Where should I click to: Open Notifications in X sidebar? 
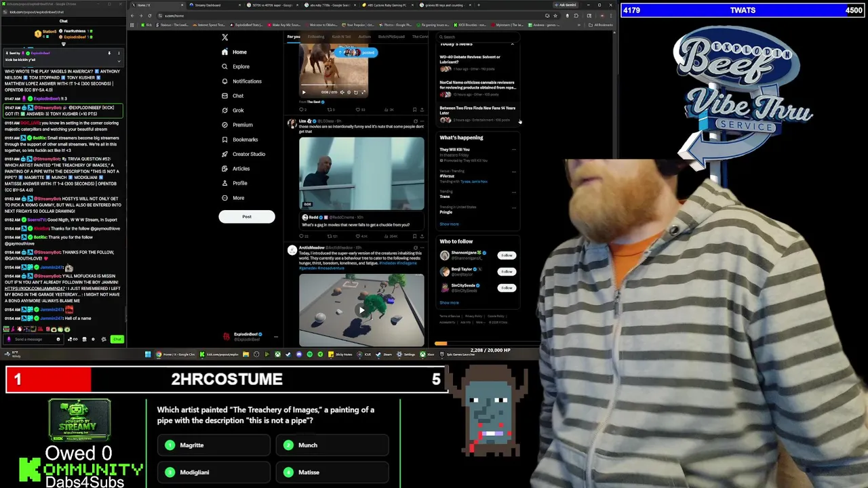[x=241, y=81]
